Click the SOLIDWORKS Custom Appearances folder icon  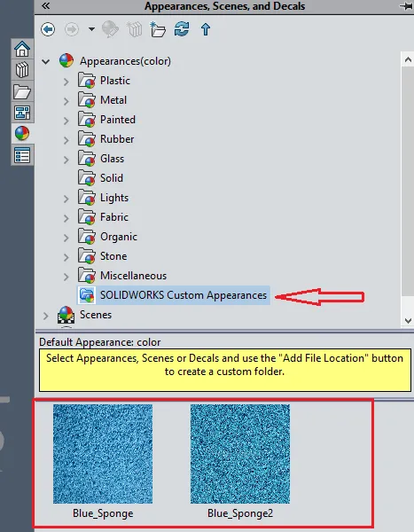[x=87, y=295]
